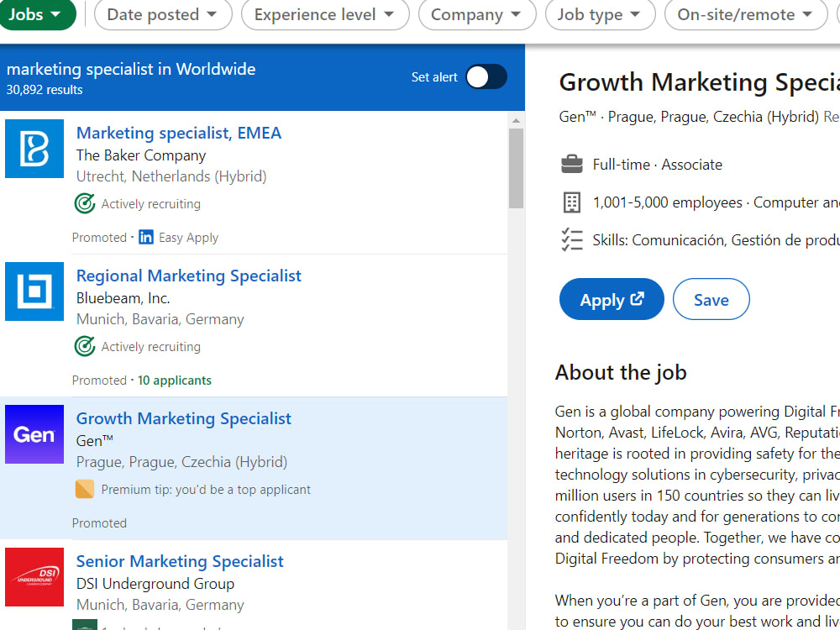Screen dimensions: 840x630
Task: Apply to the Growth Marketing job
Action: [612, 299]
